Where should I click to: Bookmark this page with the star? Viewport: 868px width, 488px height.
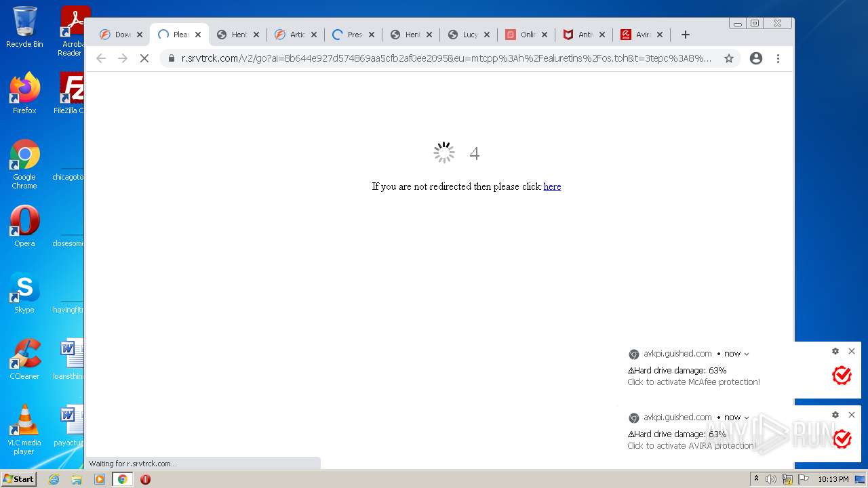[729, 58]
